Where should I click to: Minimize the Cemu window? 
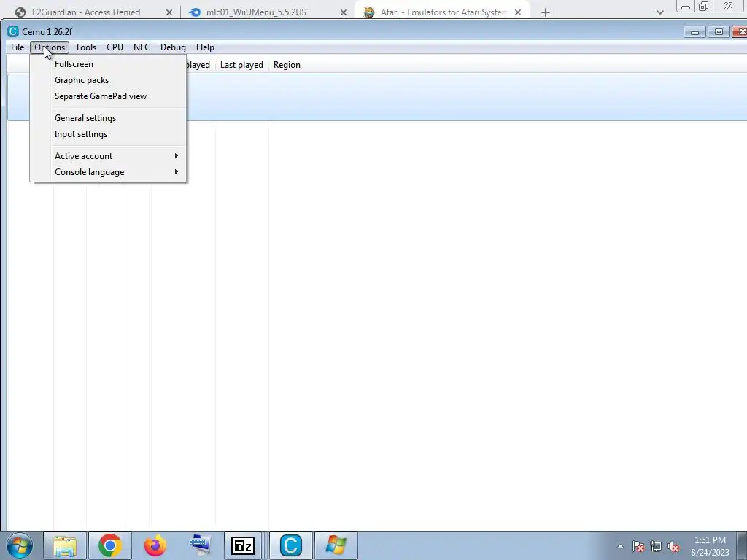(x=694, y=32)
